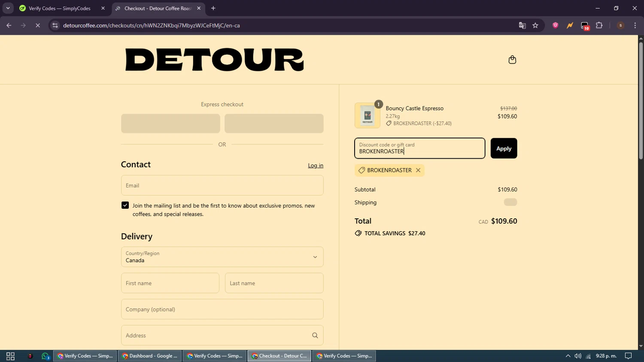Remove the BROKENROASTER discount tag
The height and width of the screenshot is (362, 644).
point(418,170)
